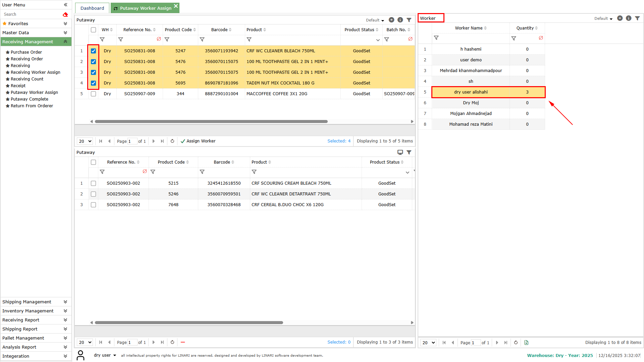Check the MACCOFFEE COFFEE row checkbox

click(x=93, y=94)
